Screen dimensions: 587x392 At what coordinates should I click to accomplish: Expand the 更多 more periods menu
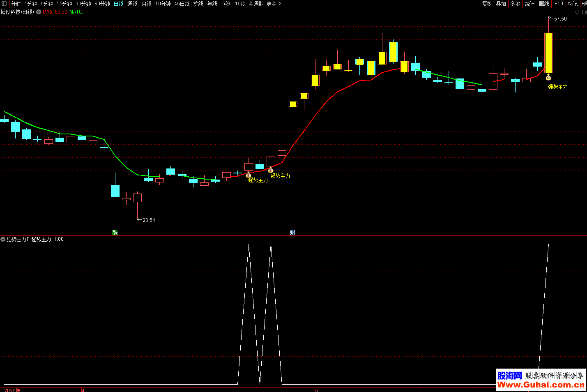[274, 4]
